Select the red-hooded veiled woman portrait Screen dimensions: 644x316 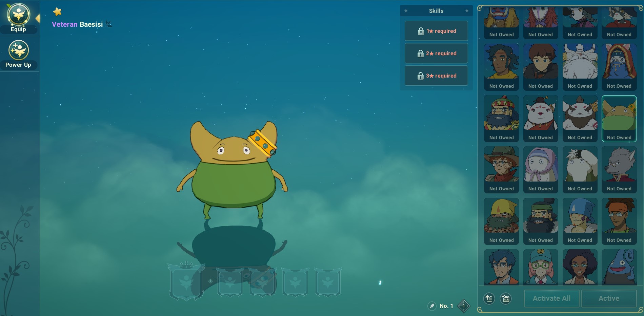point(619,67)
